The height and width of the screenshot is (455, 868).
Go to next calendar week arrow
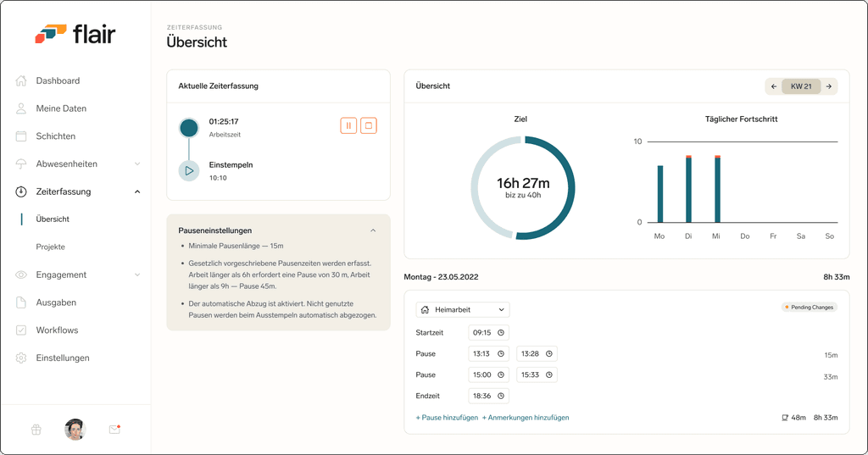point(829,86)
